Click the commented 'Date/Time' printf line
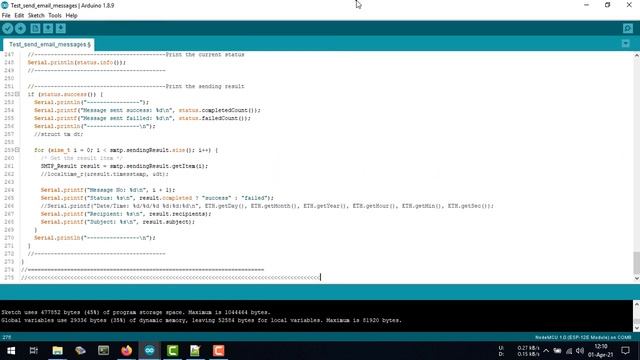Viewport: 640px width, 360px height. (267, 206)
